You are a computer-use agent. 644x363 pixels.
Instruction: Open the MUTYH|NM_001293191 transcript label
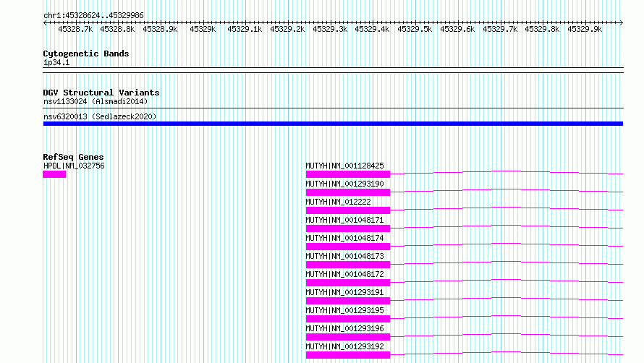[344, 292]
